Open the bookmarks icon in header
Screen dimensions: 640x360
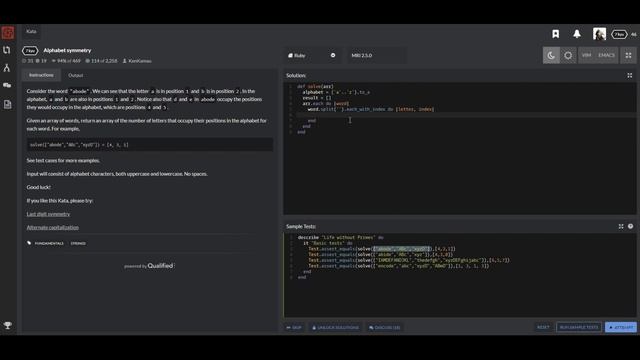click(x=556, y=34)
